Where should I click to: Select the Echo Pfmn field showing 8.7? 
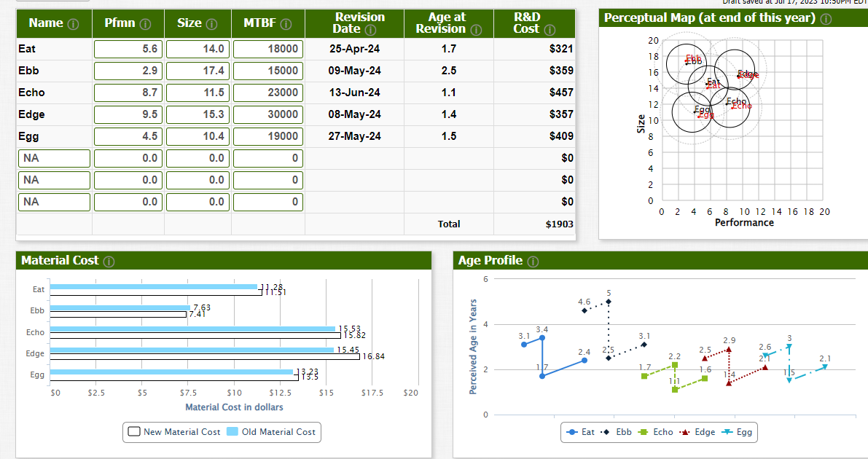[x=128, y=93]
